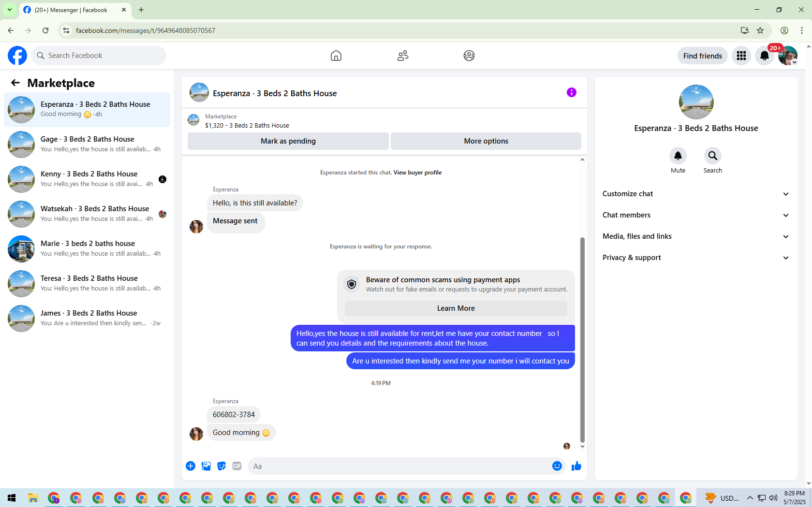Search within the conversation using the magnifier

(x=713, y=156)
